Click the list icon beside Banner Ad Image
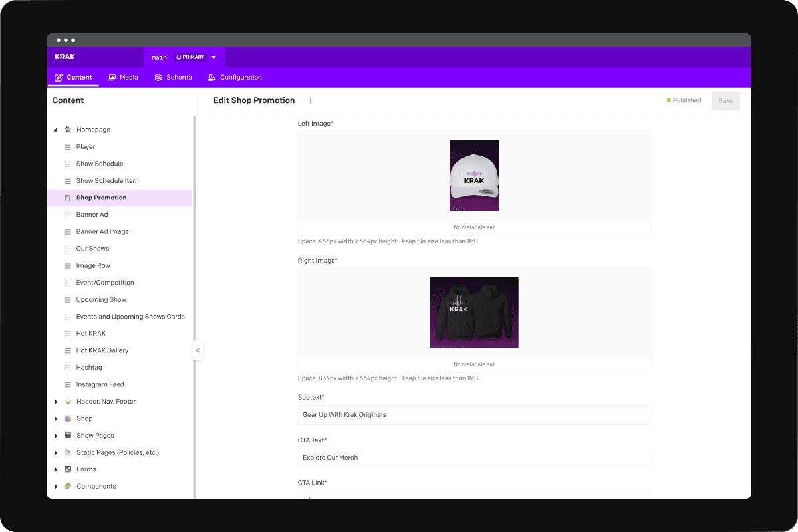 [x=67, y=231]
